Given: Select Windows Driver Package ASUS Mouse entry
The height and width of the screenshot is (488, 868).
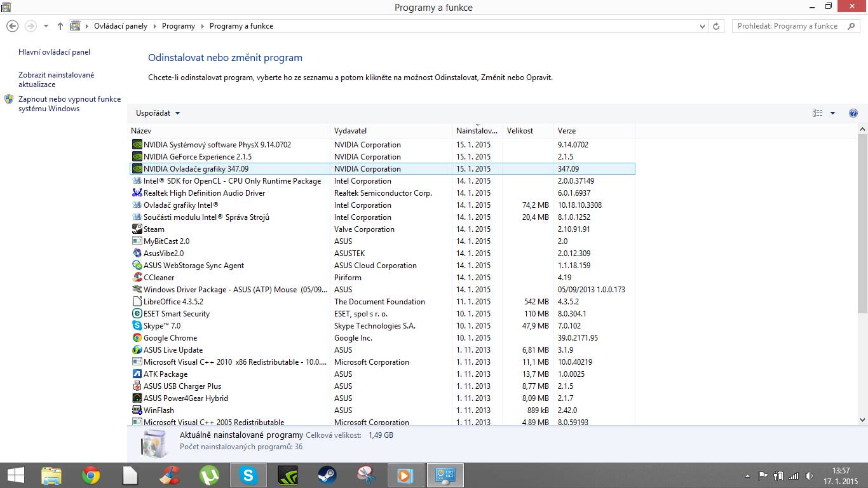Looking at the screenshot, I should coord(382,290).
